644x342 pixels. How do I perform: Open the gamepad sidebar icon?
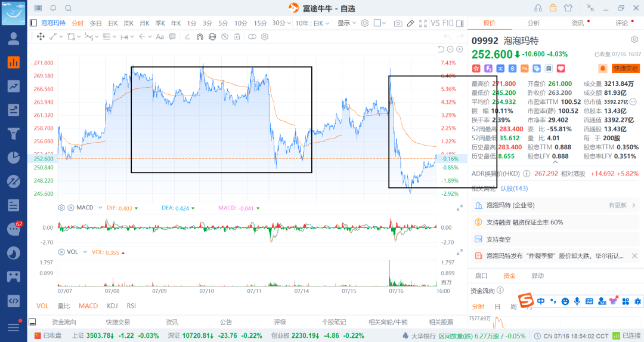coord(14,276)
